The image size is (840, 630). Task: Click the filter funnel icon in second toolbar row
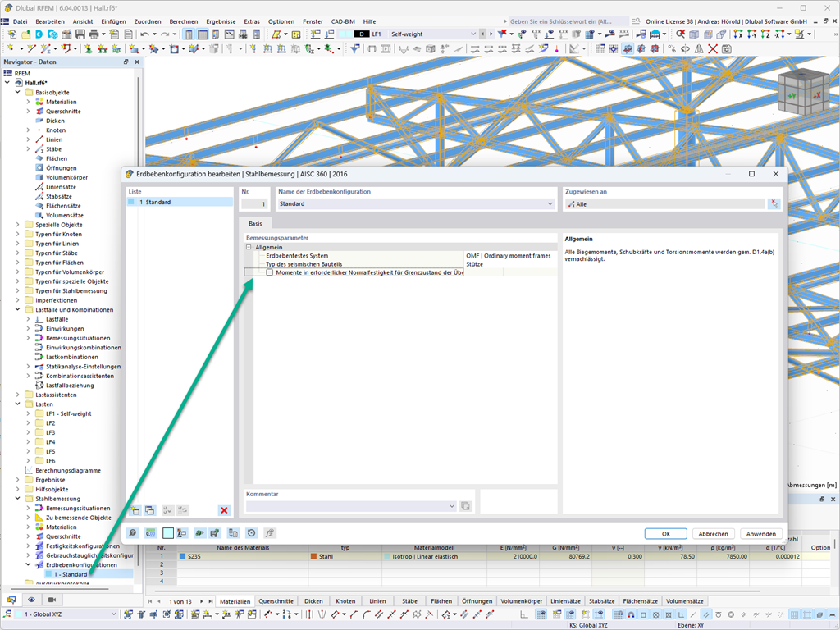click(x=354, y=49)
